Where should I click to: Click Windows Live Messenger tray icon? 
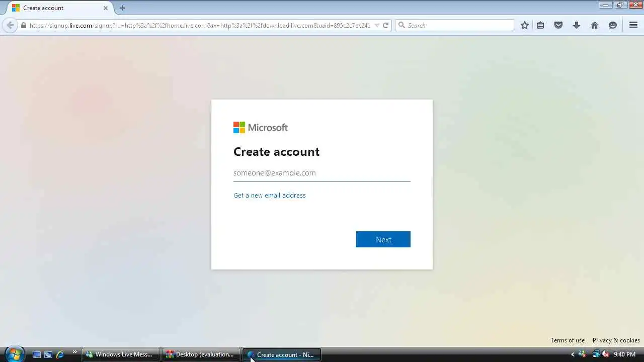(582, 354)
